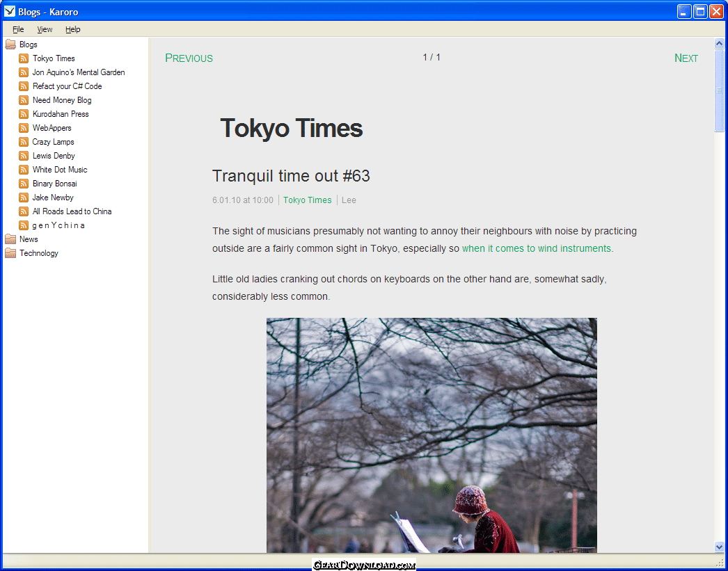
Task: Click RSS icon beside WebAppers
Action: coord(24,128)
